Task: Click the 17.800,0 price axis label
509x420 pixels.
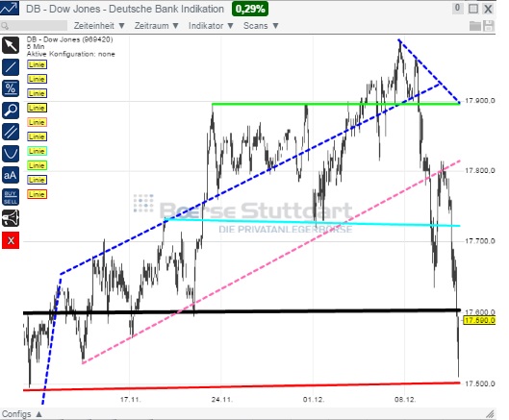Action: 480,170
